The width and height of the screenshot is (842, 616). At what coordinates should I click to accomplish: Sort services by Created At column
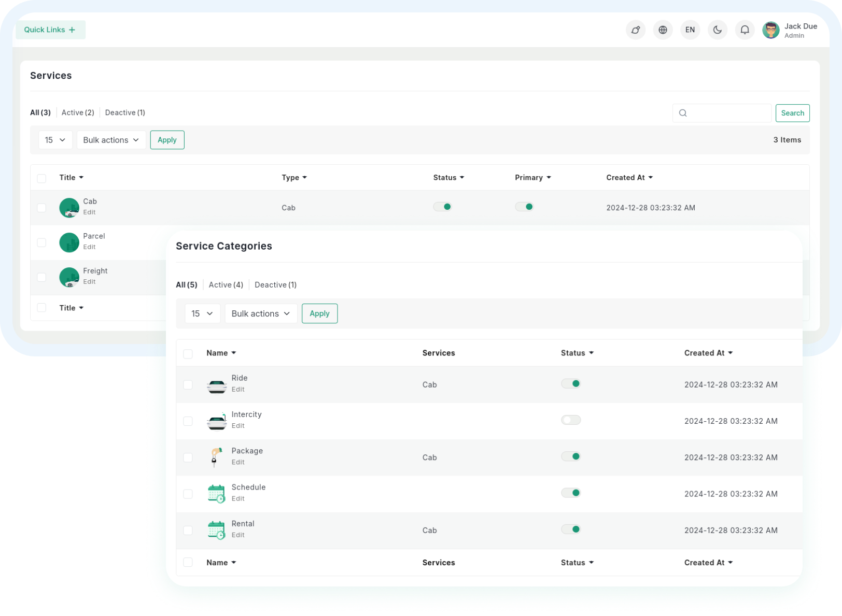click(x=629, y=178)
